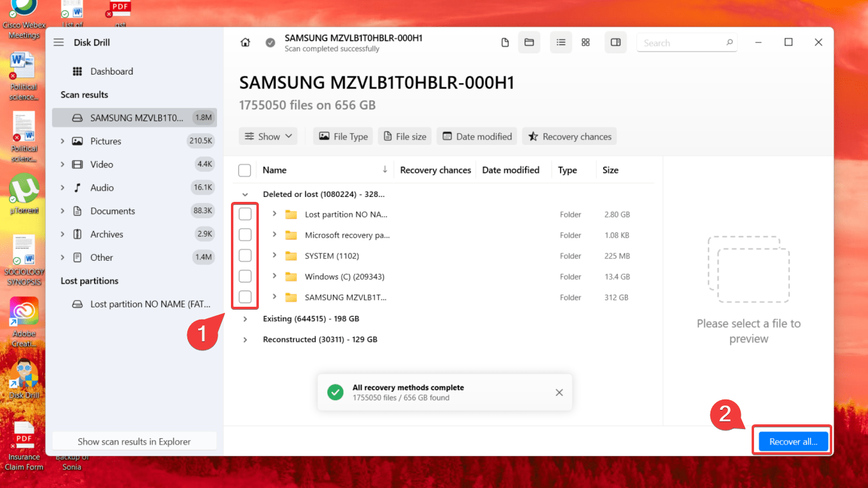Expand Documents sidebar chevron

[x=62, y=211]
